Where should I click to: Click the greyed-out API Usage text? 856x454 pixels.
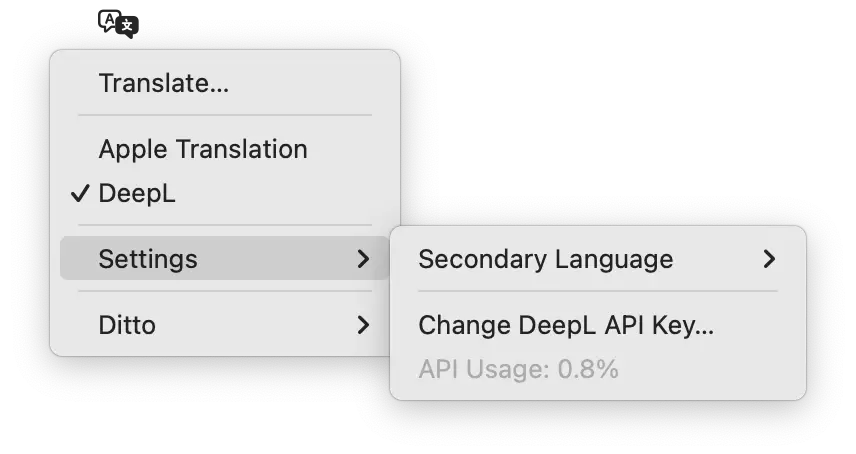(518, 370)
